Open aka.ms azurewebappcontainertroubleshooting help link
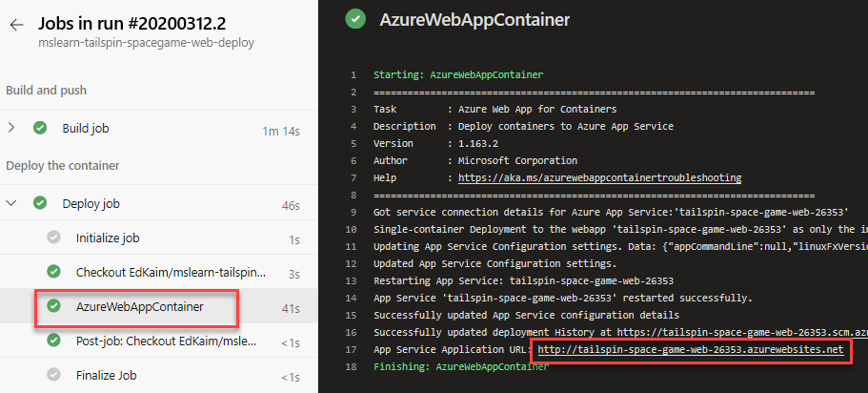Screen dimensions: 868x393 point(599,178)
